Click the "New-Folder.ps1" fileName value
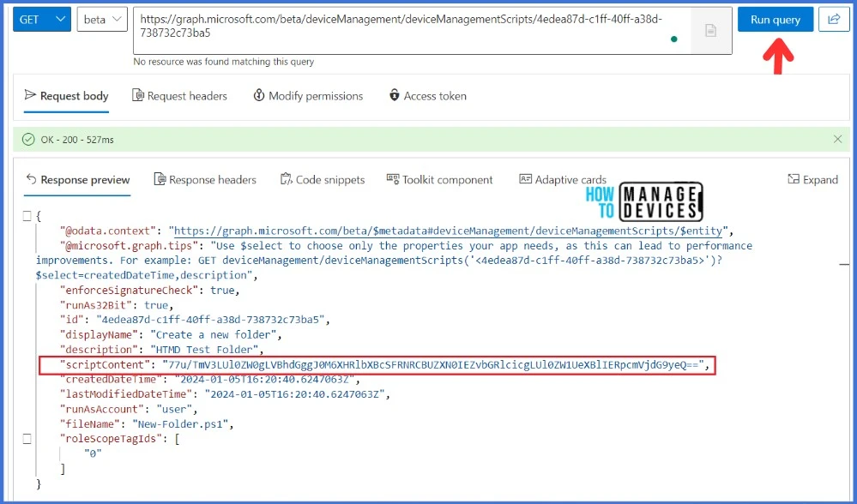The width and height of the screenshot is (857, 504). tap(180, 424)
